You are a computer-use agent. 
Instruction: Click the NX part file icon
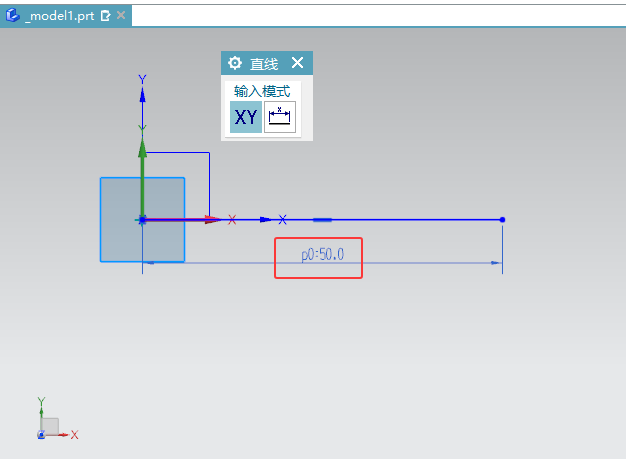click(12, 16)
